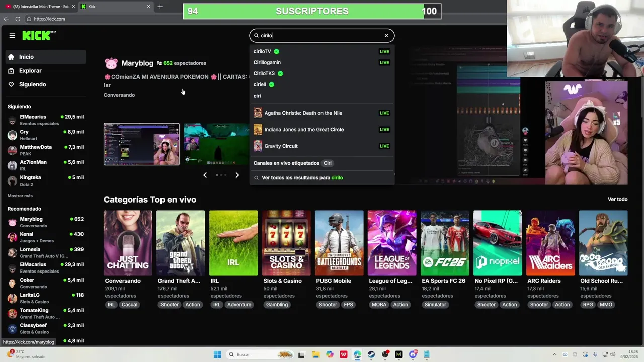Go to previous carousel slide arrow
This screenshot has height=362, width=644.
[x=205, y=175]
